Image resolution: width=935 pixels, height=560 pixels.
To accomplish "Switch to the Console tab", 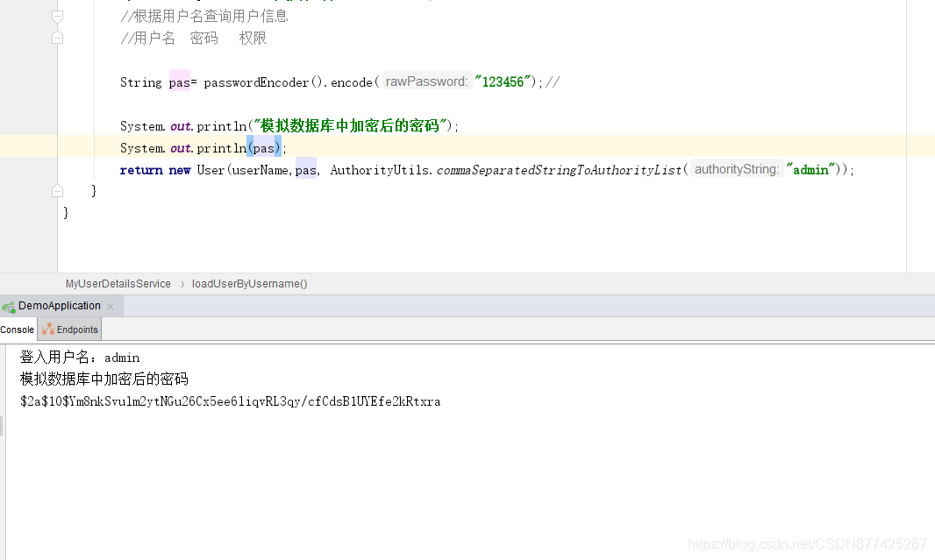I will (18, 330).
